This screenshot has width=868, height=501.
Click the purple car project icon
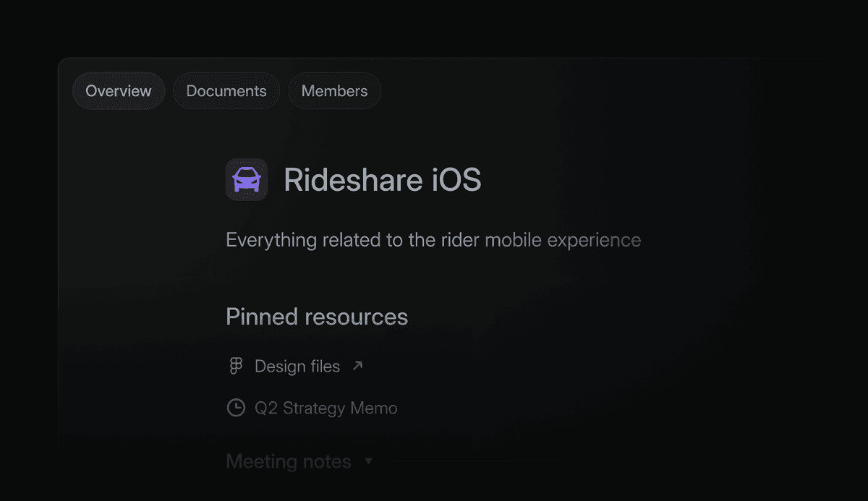click(247, 179)
